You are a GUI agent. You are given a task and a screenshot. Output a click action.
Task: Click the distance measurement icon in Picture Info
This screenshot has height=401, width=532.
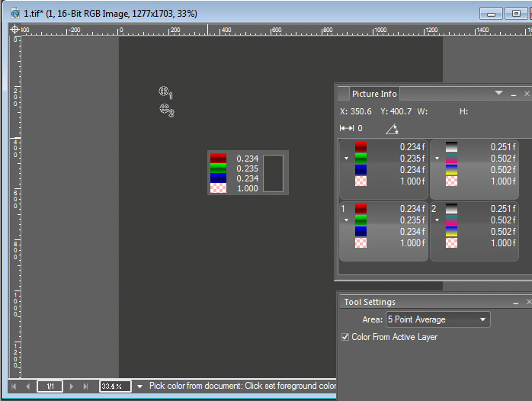click(x=347, y=128)
